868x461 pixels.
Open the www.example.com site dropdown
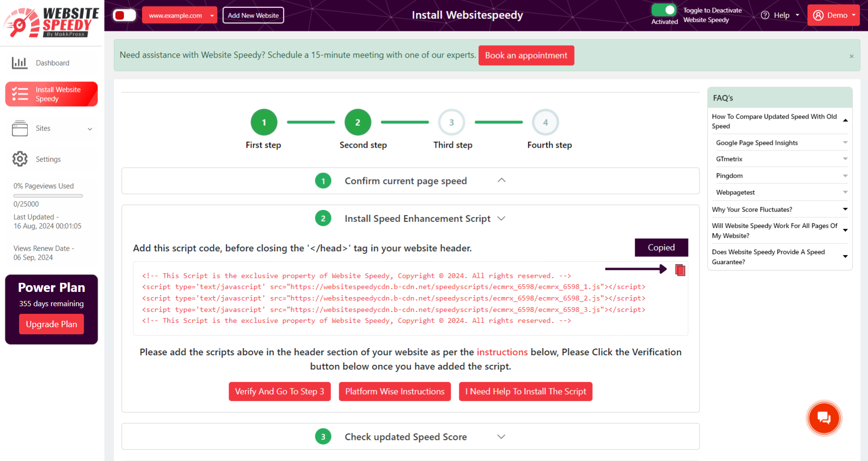(180, 15)
